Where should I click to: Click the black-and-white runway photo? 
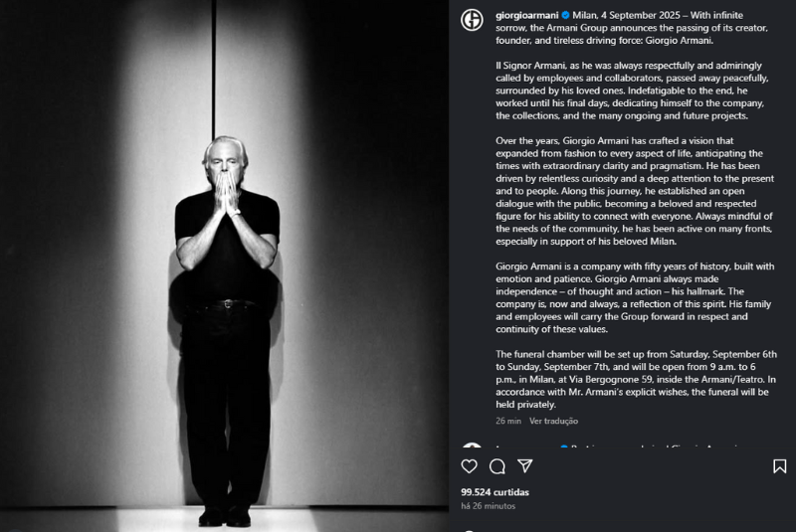[x=225, y=266]
